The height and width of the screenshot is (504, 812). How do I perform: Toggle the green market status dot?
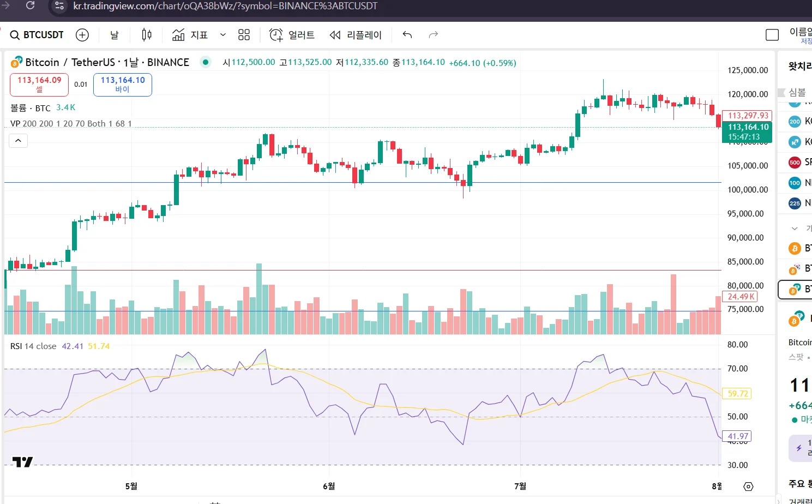click(x=206, y=62)
